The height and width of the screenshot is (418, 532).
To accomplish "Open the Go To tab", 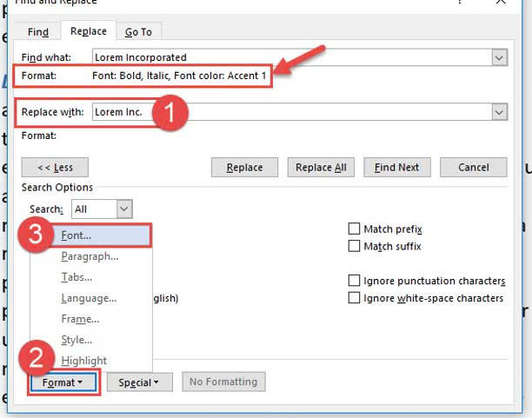I will pos(138,32).
